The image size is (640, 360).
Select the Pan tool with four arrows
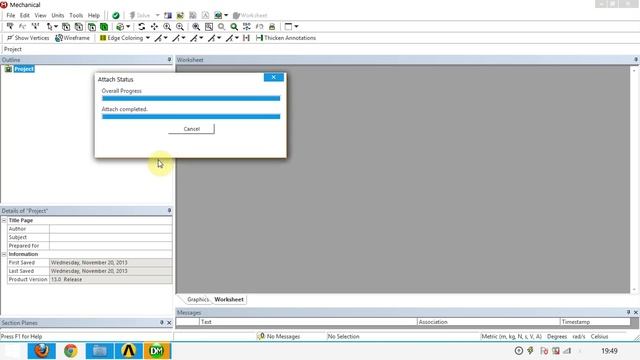[x=154, y=27]
